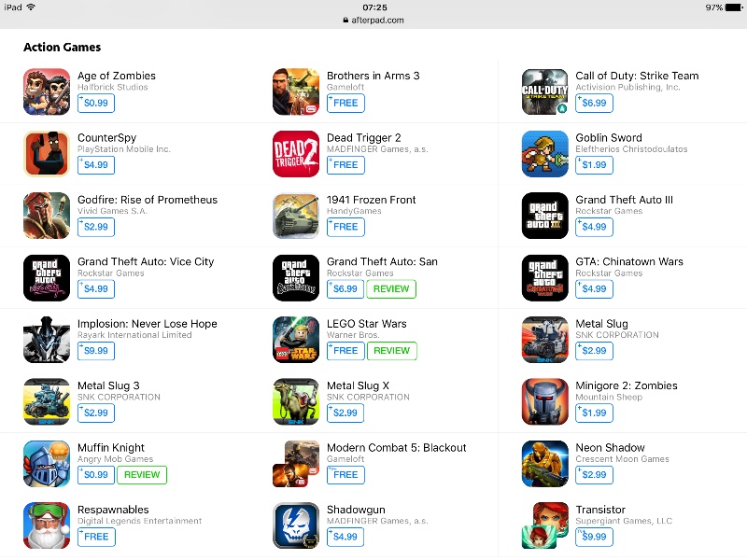Select the Minigore 2: Zombies icon
Viewport: 747px width, 560px height.
click(x=545, y=402)
